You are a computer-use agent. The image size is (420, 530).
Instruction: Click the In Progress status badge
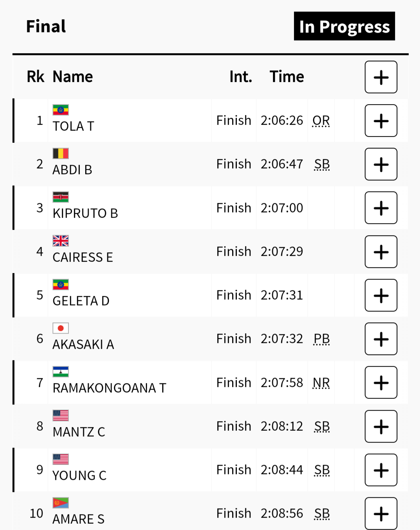click(345, 26)
